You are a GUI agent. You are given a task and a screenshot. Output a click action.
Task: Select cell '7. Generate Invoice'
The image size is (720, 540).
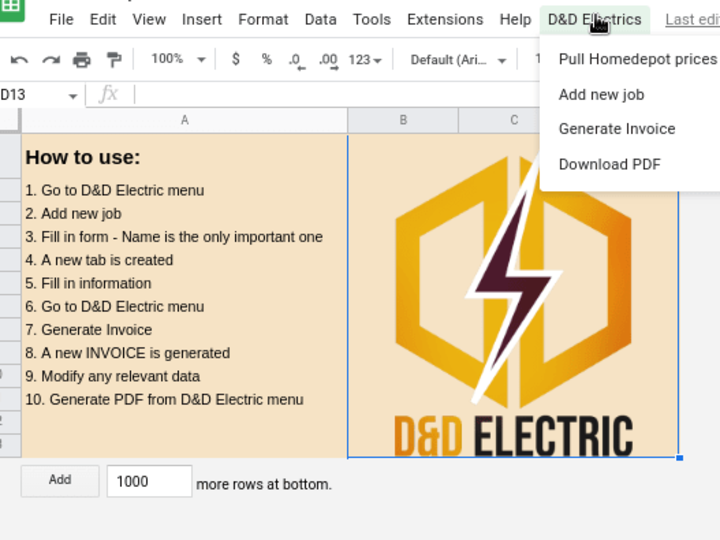click(185, 330)
